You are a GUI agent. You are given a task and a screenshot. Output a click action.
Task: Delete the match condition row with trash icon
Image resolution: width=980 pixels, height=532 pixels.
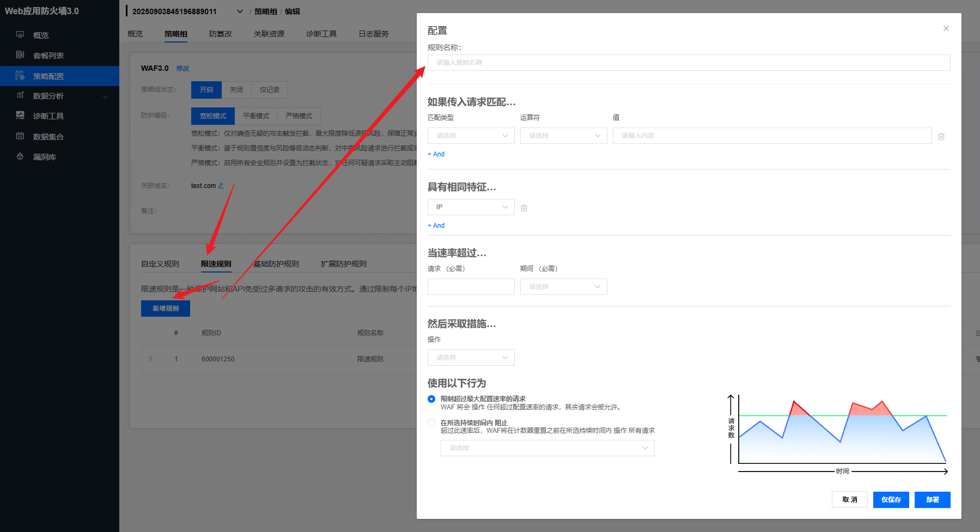941,136
